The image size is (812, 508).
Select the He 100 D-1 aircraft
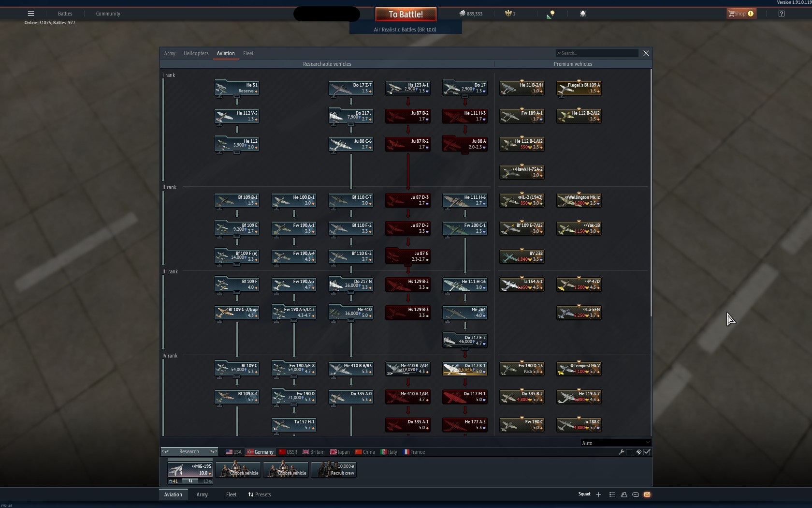(294, 200)
